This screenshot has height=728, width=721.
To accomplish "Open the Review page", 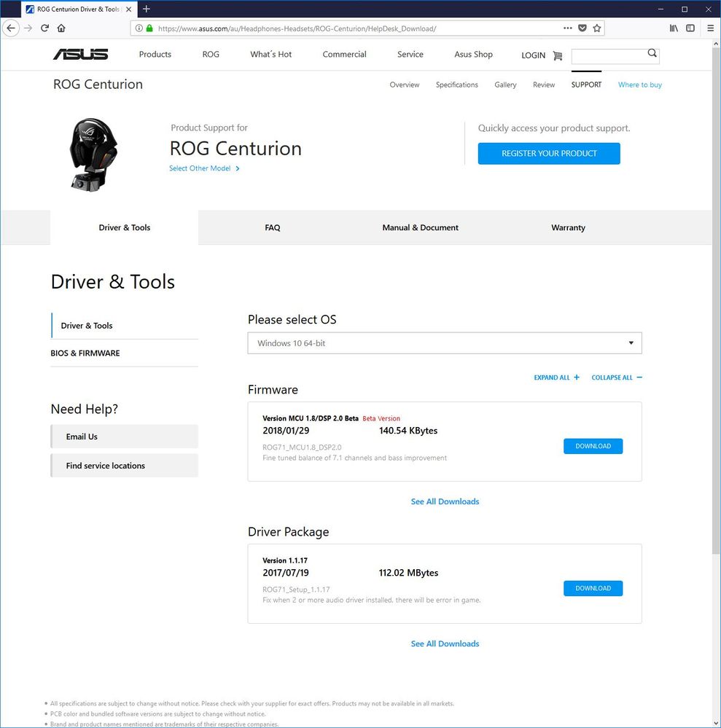I will click(x=544, y=85).
